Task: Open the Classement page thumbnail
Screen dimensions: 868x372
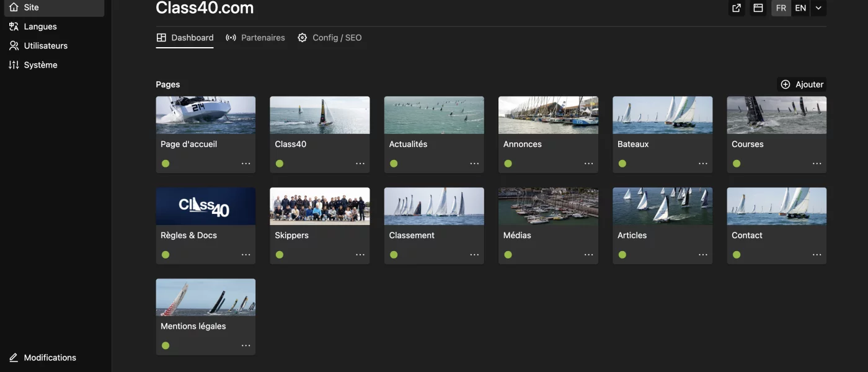Action: [434, 206]
